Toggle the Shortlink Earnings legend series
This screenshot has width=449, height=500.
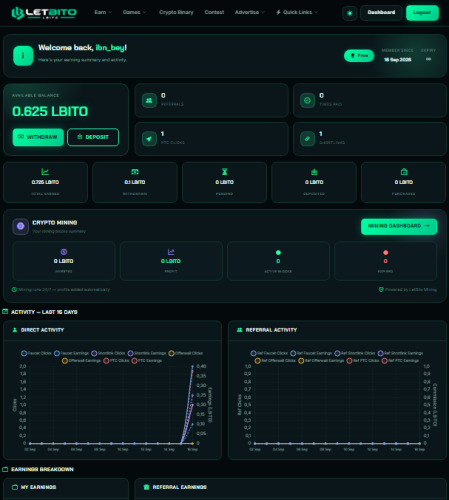147,353
